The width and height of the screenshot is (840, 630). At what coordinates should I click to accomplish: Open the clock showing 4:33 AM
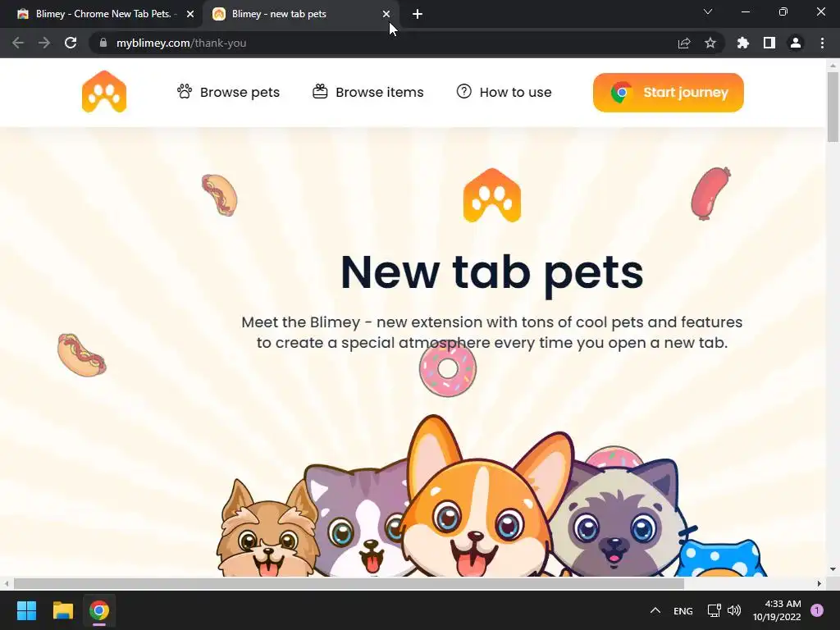(x=777, y=610)
